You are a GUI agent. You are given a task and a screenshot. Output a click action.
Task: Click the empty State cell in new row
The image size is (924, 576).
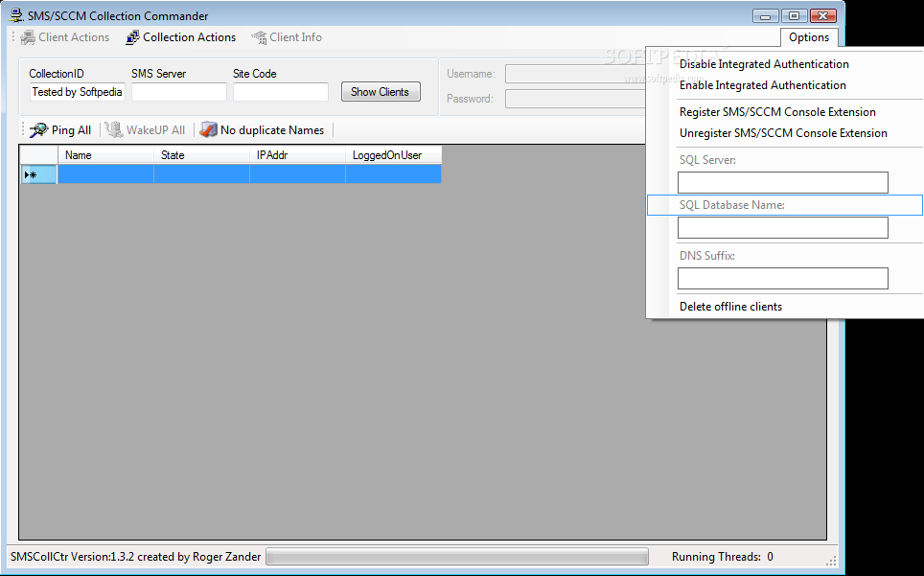click(201, 174)
